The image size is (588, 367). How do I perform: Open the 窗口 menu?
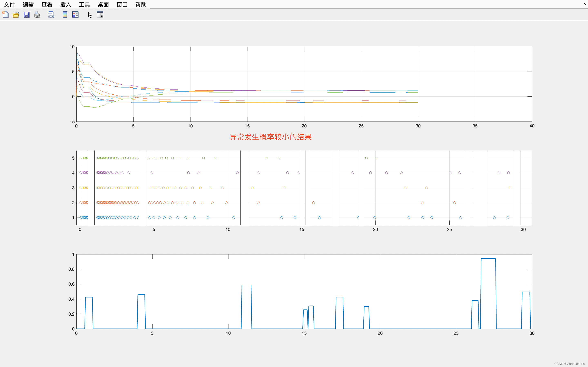[122, 4]
